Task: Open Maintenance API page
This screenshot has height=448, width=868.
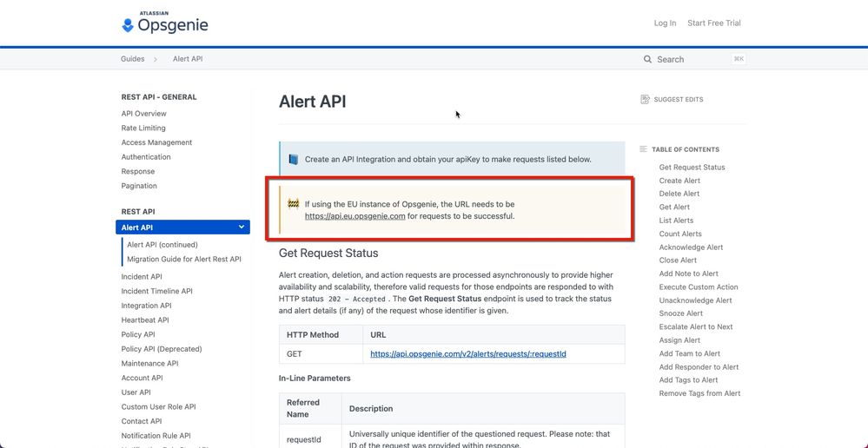Action: click(149, 364)
